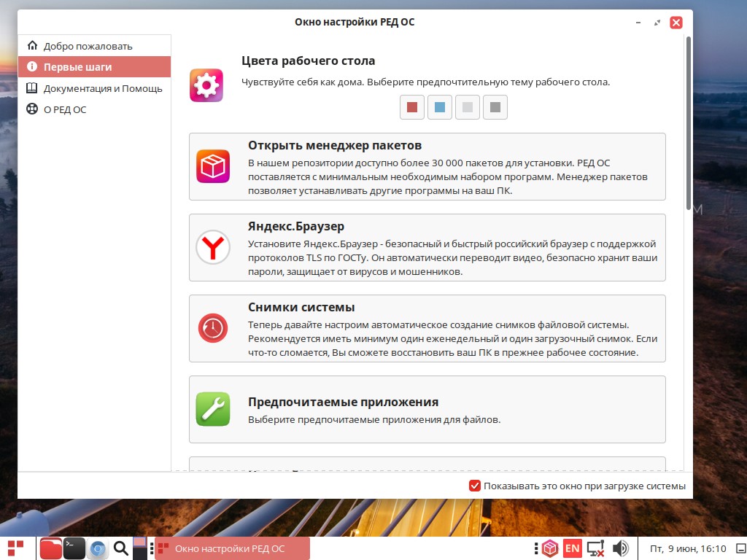This screenshot has width=747, height=560.
Task: Click the workspace switcher in taskbar
Action: [x=139, y=548]
